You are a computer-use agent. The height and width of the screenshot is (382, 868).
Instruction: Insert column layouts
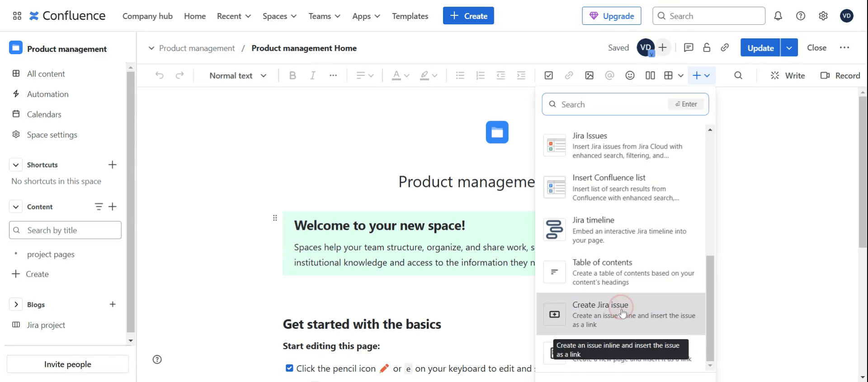(x=650, y=75)
